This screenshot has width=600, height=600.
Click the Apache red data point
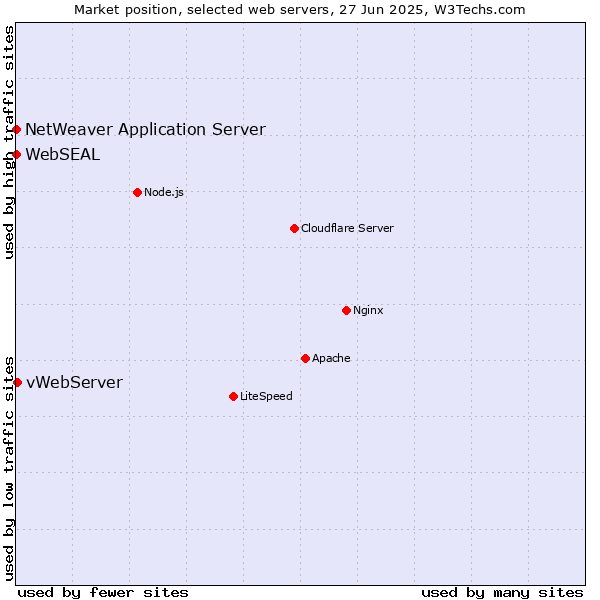coord(305,359)
